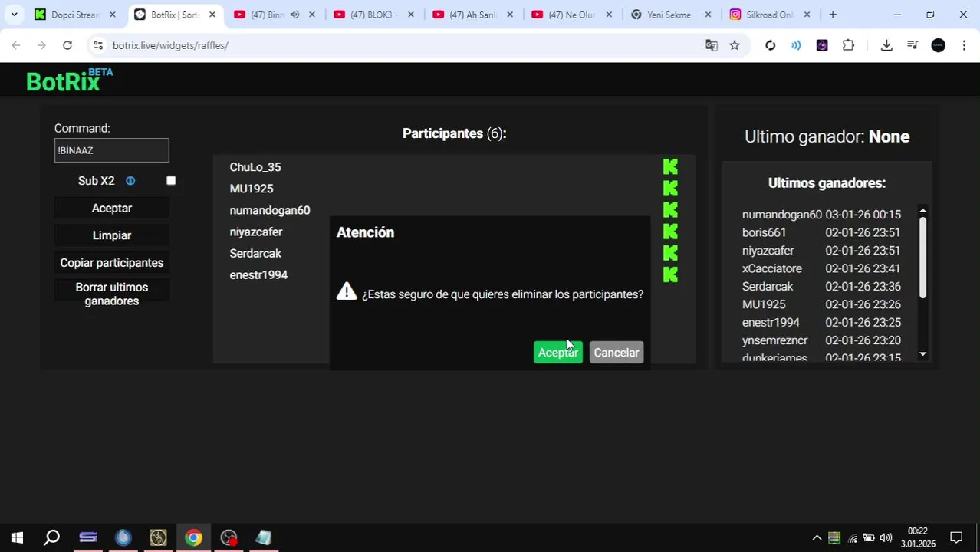Switch to the (47) Ne Olur tab
The width and height of the screenshot is (980, 552).
coord(571,15)
